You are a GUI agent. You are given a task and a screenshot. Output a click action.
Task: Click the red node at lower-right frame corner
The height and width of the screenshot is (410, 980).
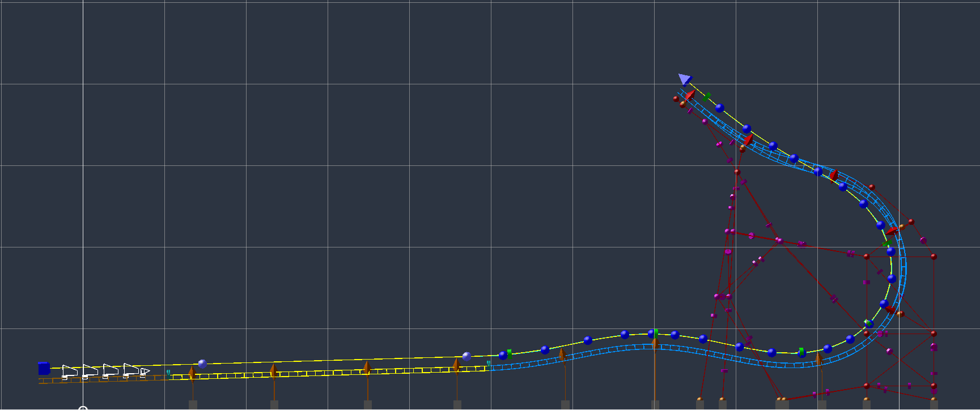[x=934, y=386]
